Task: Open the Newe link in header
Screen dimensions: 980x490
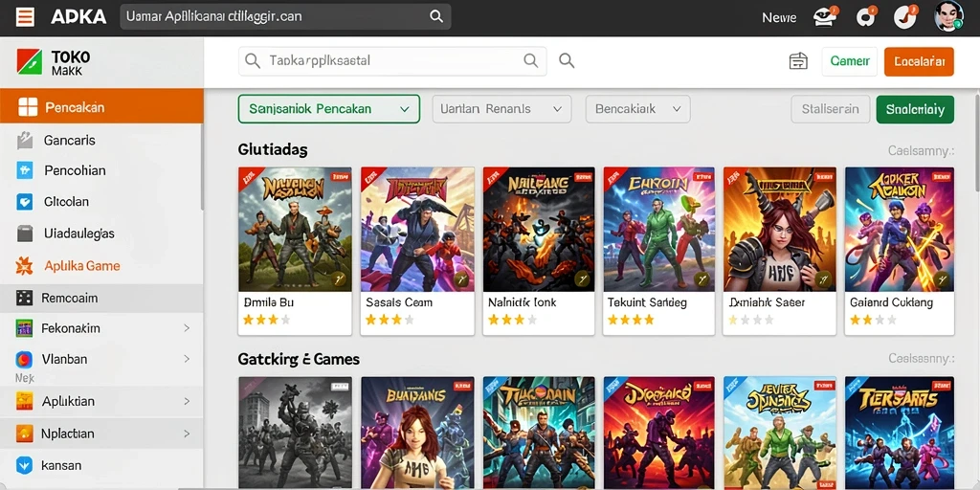Action: click(779, 17)
